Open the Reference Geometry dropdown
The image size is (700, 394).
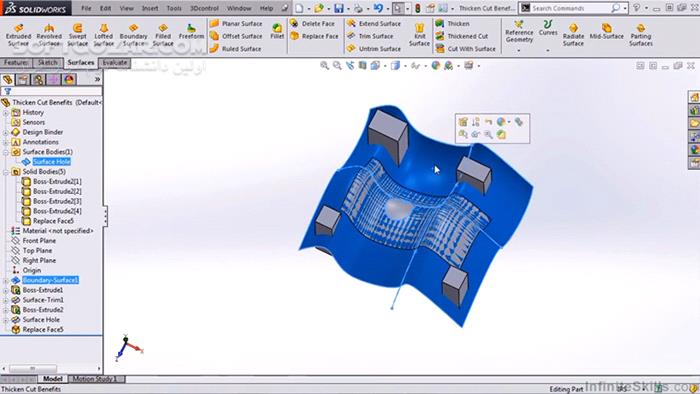pyautogui.click(x=519, y=50)
